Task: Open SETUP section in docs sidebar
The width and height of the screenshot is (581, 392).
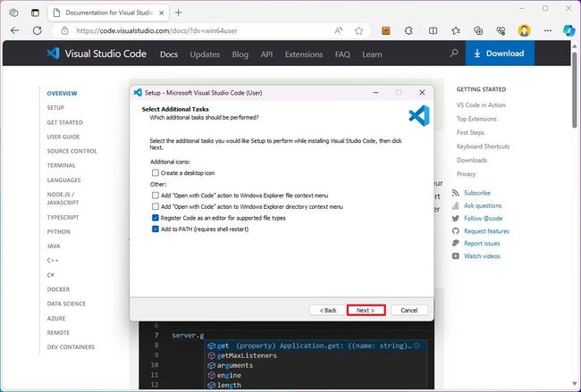Action: point(55,108)
